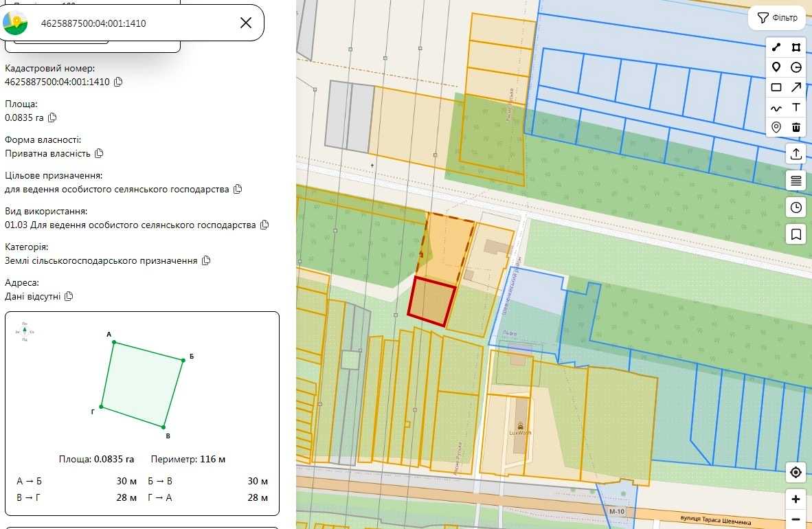Copy the 01.03 Вид використання value
The height and width of the screenshot is (529, 812).
point(264,225)
